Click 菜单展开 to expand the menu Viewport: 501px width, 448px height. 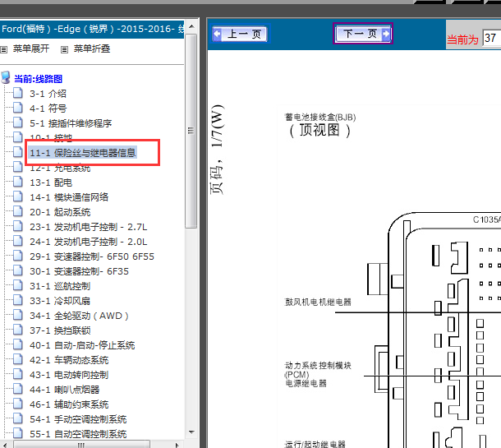31,48
